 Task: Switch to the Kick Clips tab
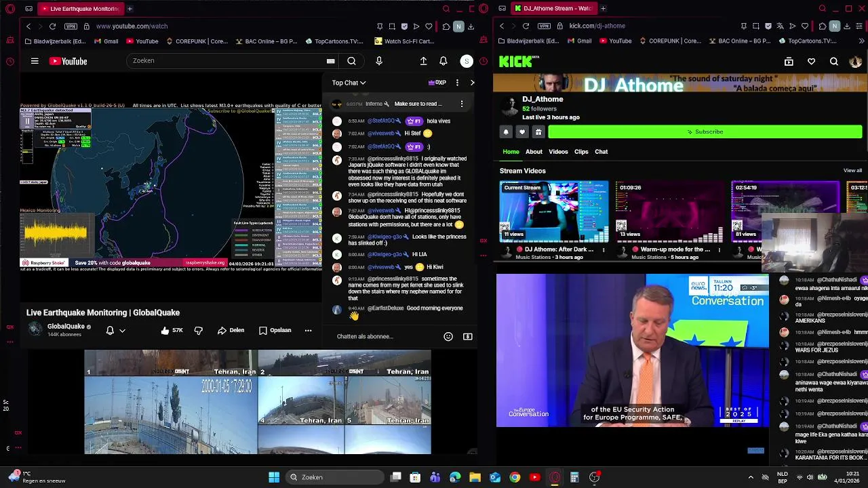click(x=581, y=152)
